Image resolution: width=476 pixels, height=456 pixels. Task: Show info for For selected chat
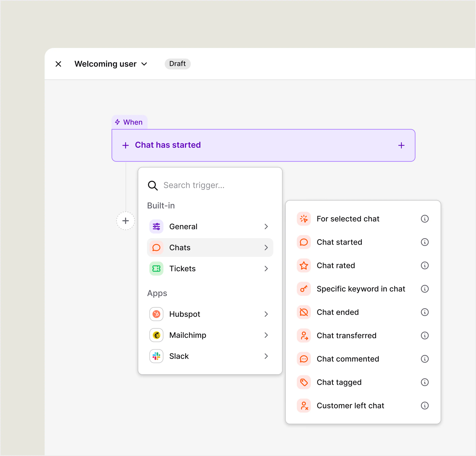click(x=424, y=219)
